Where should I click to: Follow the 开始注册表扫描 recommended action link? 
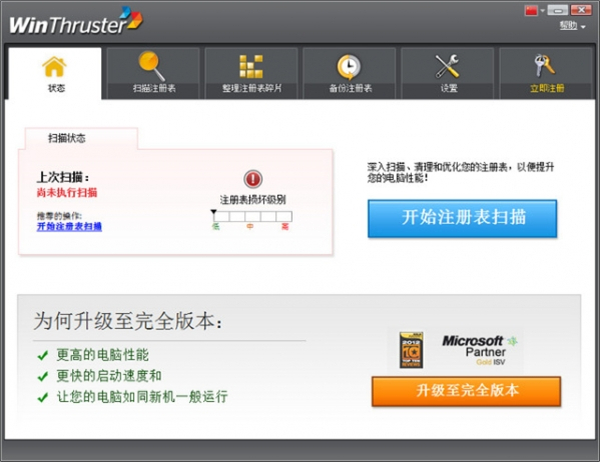(x=69, y=227)
